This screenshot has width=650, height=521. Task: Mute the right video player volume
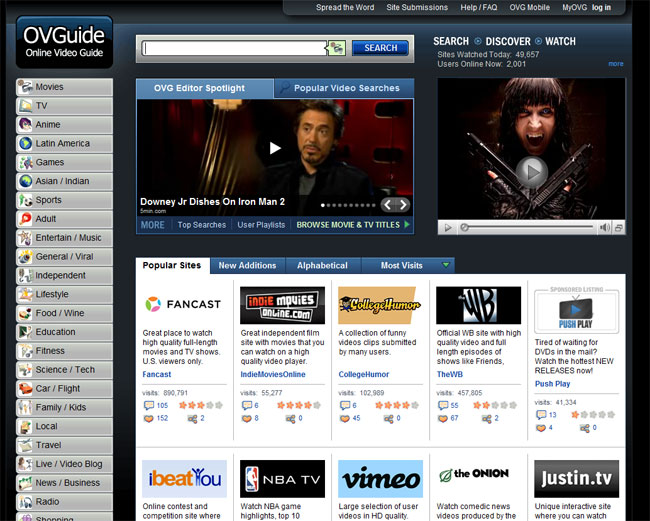[604, 228]
